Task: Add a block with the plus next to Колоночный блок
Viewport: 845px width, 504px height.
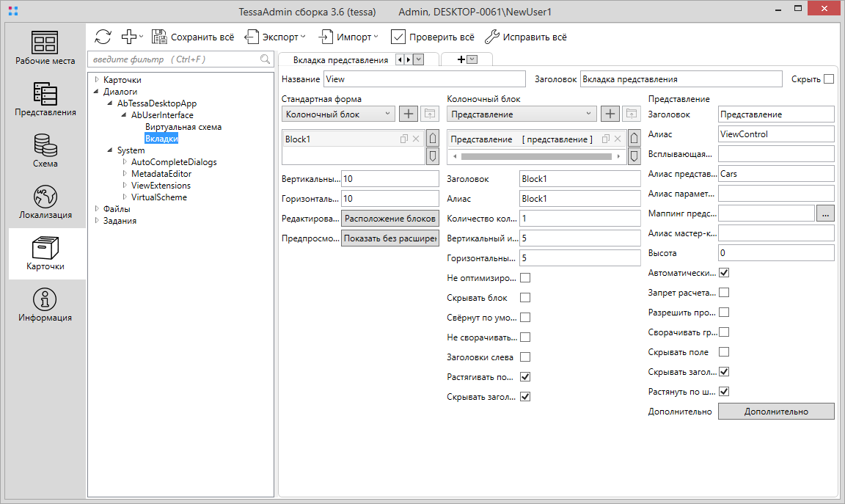Action: coord(408,114)
